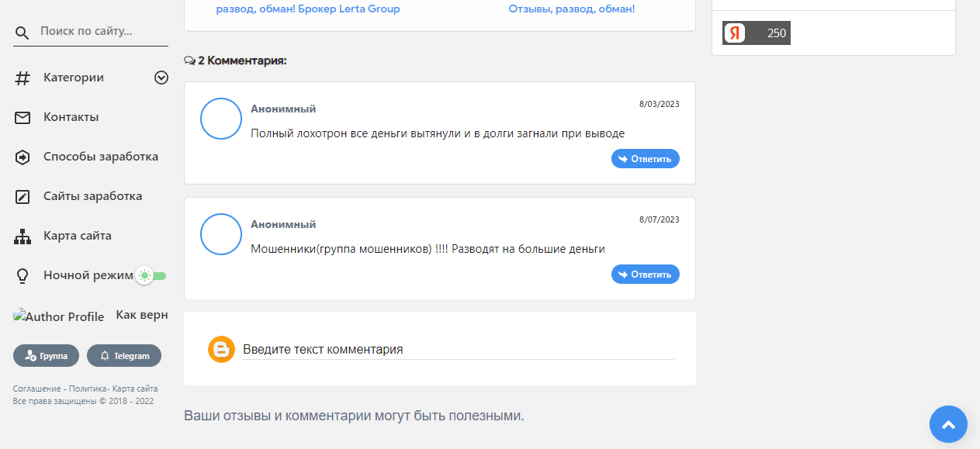Expand the Категории chevron
This screenshot has width=980, height=449.
coord(161,78)
